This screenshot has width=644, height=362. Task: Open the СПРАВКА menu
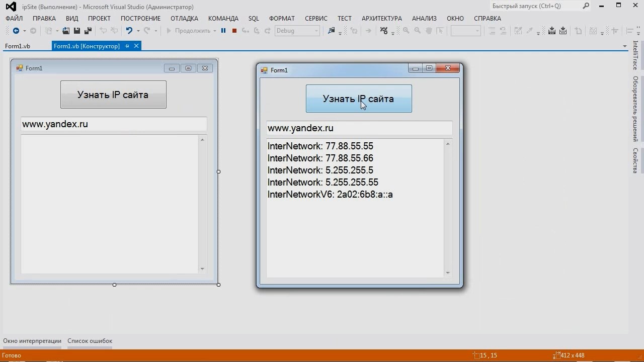[x=488, y=18]
